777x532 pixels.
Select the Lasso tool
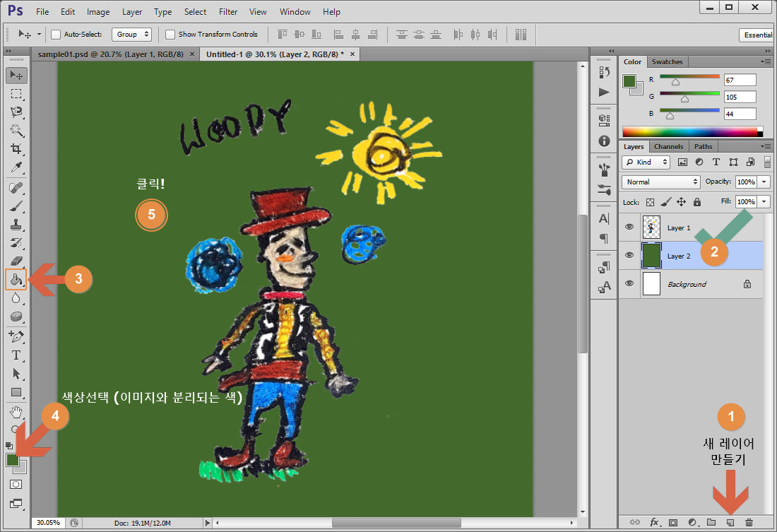[16, 112]
